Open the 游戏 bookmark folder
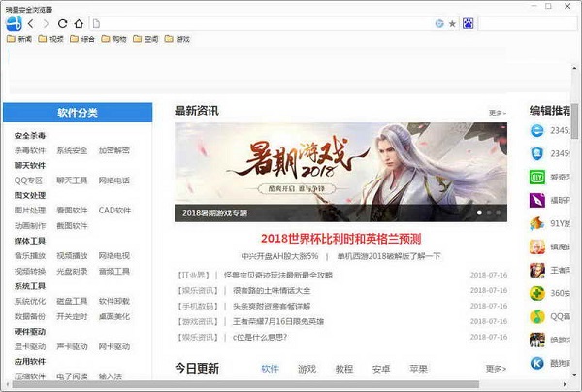 [x=177, y=39]
